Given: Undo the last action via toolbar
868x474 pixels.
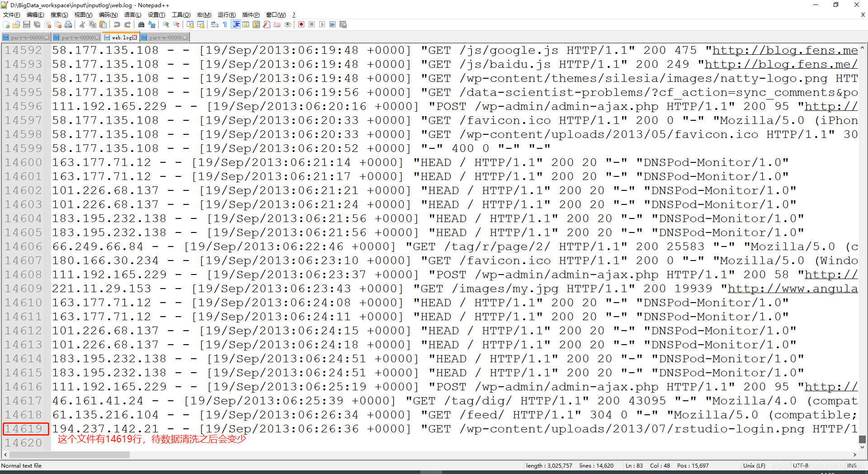Looking at the screenshot, I should coord(117,24).
